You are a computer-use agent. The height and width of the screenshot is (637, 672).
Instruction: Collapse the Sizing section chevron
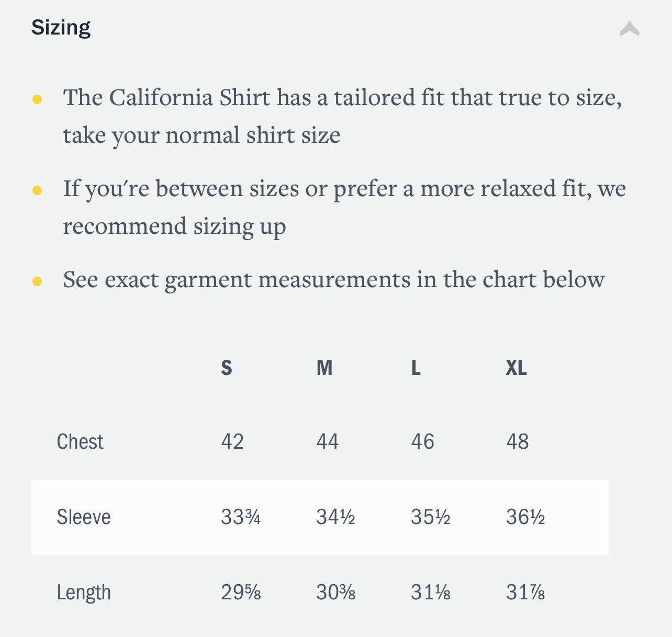click(x=630, y=29)
